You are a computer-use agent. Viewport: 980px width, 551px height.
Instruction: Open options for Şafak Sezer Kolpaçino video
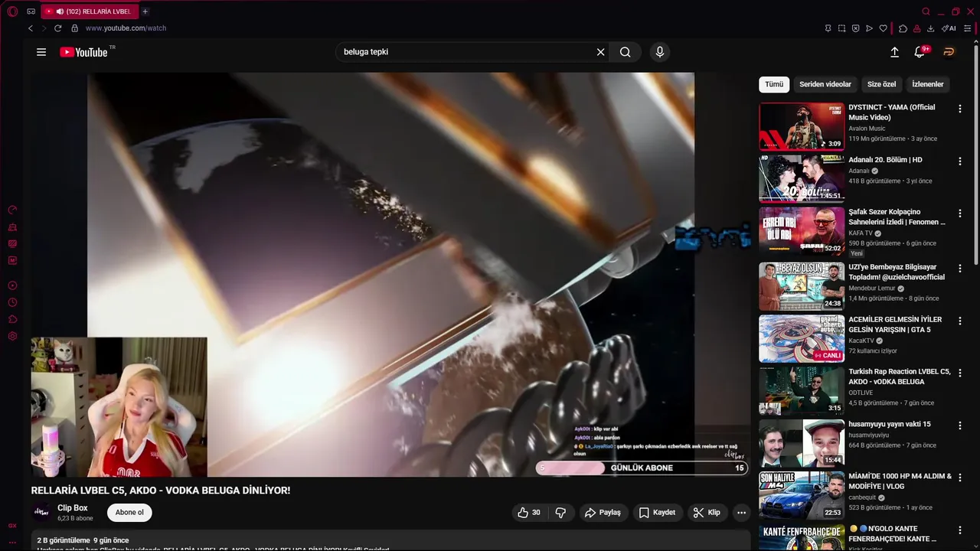960,214
